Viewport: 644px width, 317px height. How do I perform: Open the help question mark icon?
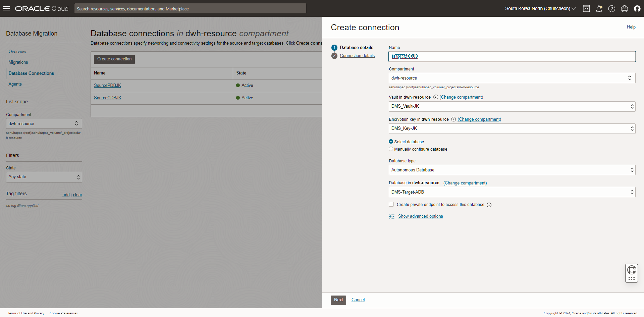tap(612, 9)
